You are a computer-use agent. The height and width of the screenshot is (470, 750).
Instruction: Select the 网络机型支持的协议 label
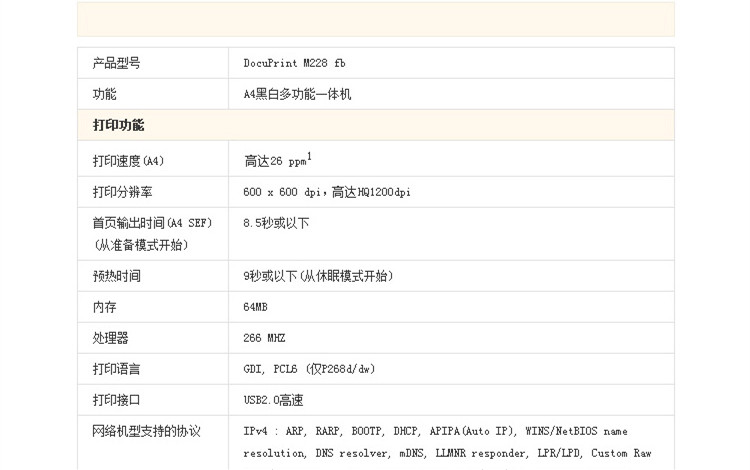pyautogui.click(x=146, y=431)
